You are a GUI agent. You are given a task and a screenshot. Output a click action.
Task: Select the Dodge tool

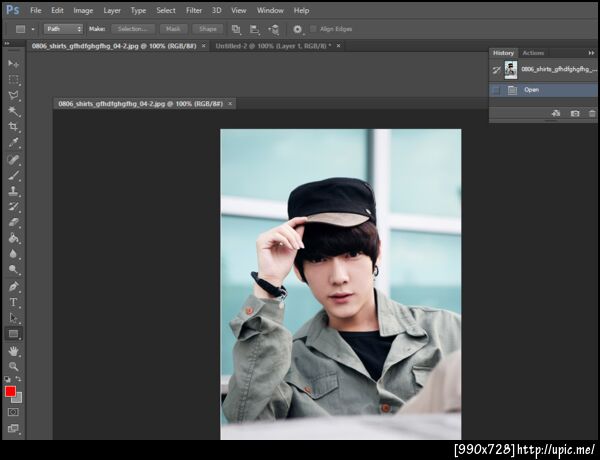13,269
